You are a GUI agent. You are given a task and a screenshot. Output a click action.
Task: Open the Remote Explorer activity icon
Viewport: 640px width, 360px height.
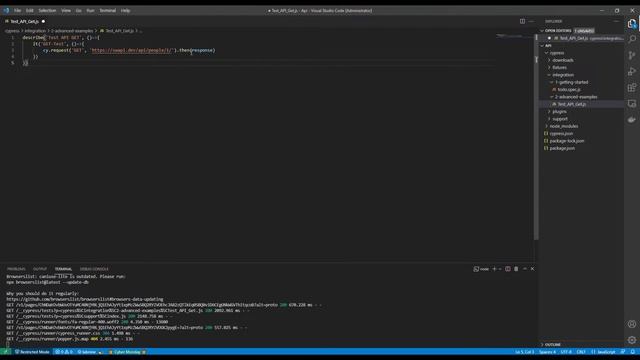[632, 104]
